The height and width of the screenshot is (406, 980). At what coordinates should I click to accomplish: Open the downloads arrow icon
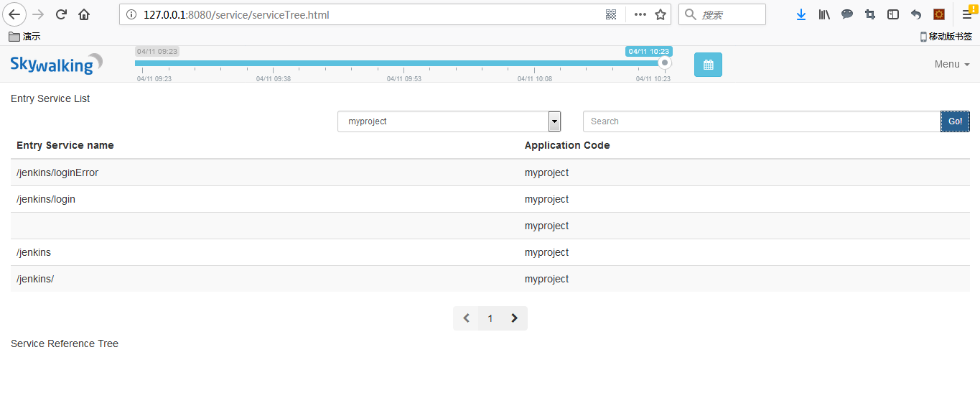point(801,14)
